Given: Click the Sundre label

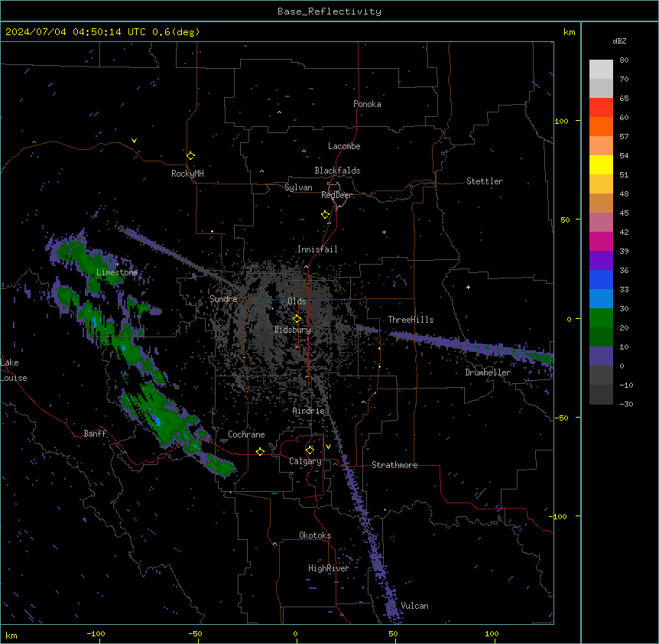Looking at the screenshot, I should point(223,299).
